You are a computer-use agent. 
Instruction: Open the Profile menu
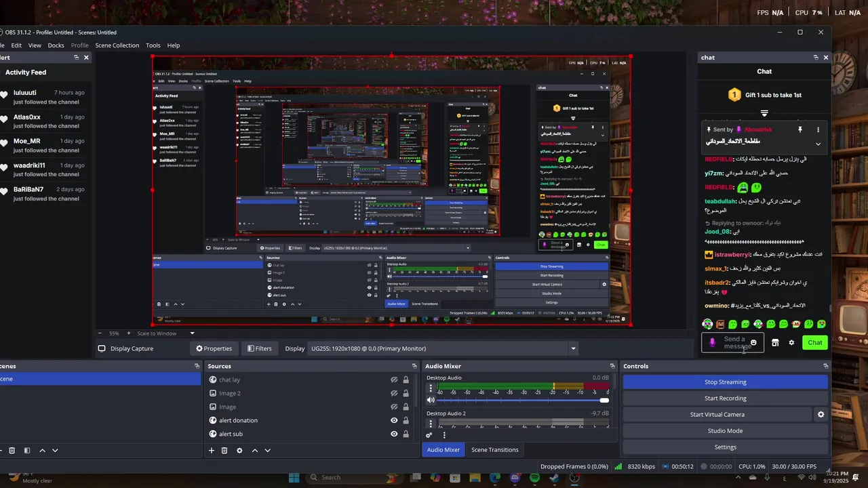tap(80, 45)
